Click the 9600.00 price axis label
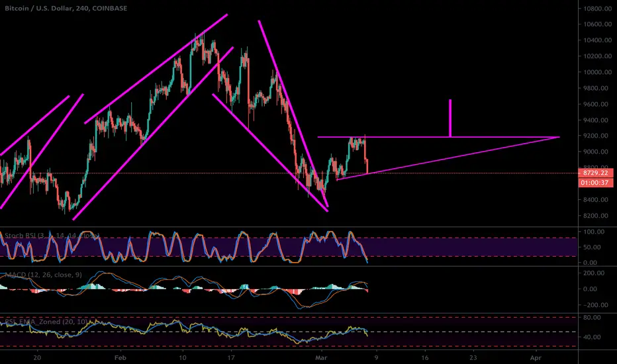 597,105
